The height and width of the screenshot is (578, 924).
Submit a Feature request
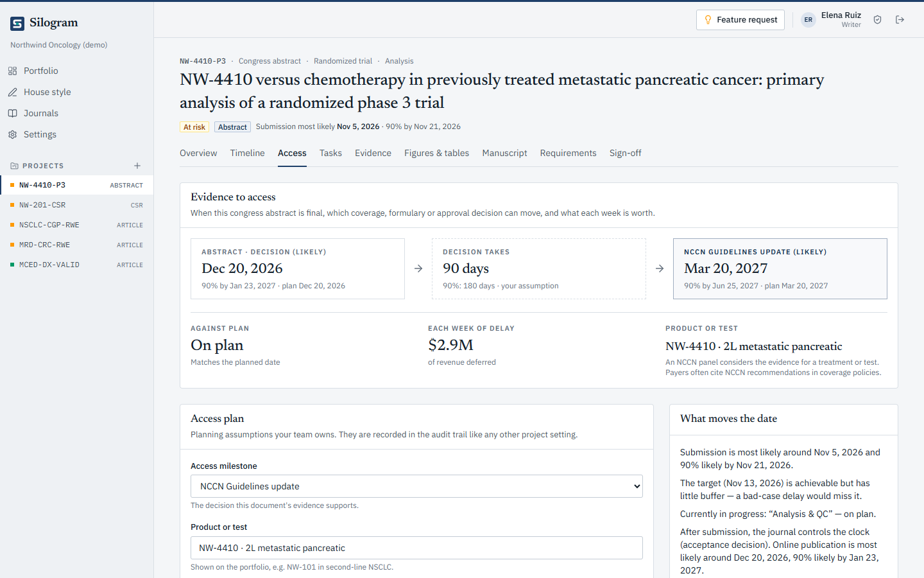740,20
